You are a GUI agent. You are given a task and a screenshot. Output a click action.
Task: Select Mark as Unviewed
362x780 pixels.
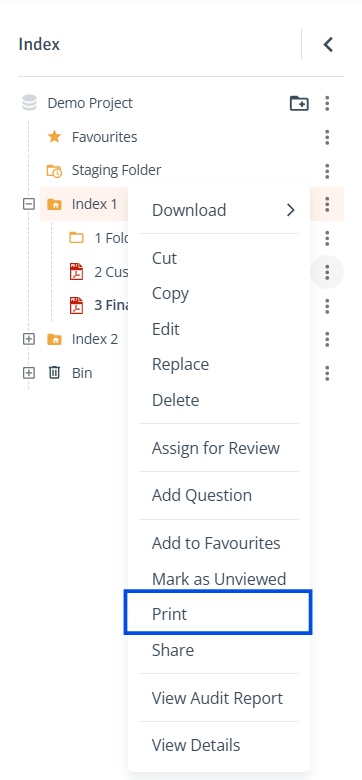coord(219,579)
